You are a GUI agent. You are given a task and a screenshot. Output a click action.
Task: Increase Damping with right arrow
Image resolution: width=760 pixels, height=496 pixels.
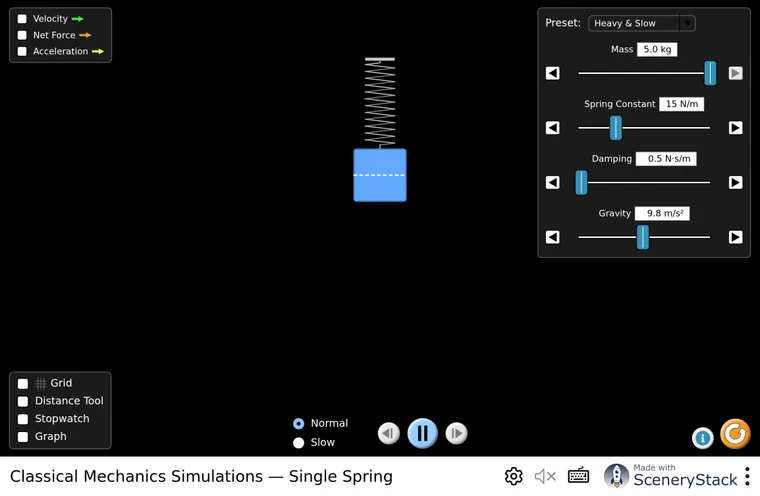coord(735,182)
